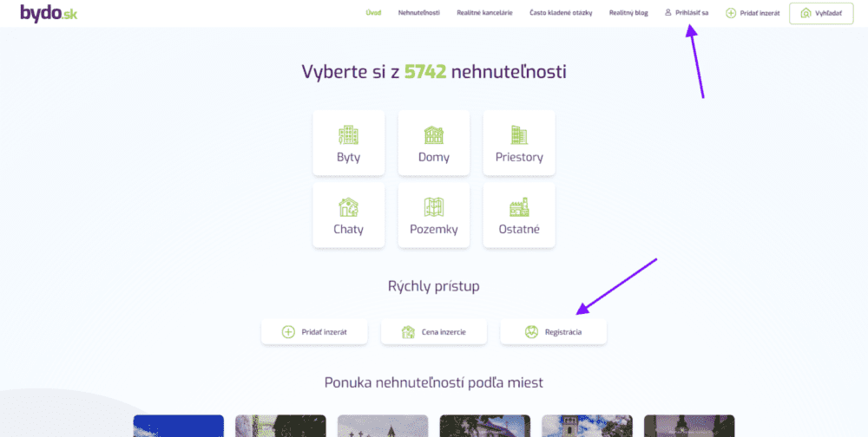Open Realitné kancelárie in the navigation
The image size is (868, 437).
click(484, 13)
